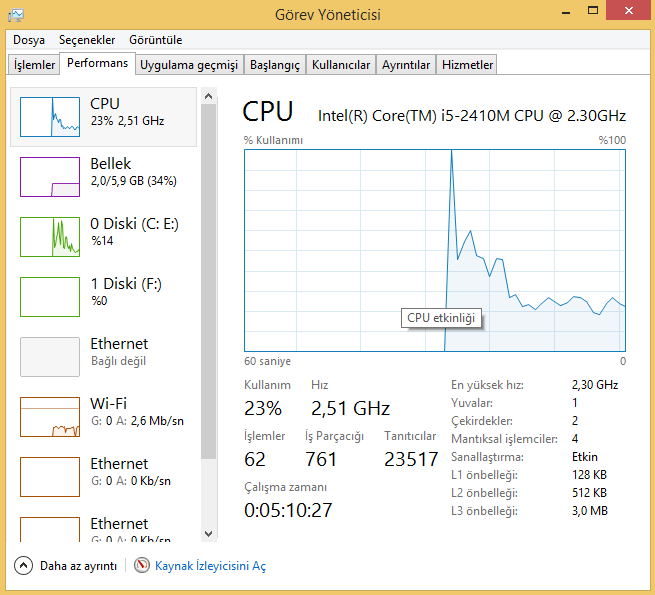Image resolution: width=655 pixels, height=595 pixels.
Task: Click the L1 önbelleği value 128 KB
Action: tap(589, 475)
